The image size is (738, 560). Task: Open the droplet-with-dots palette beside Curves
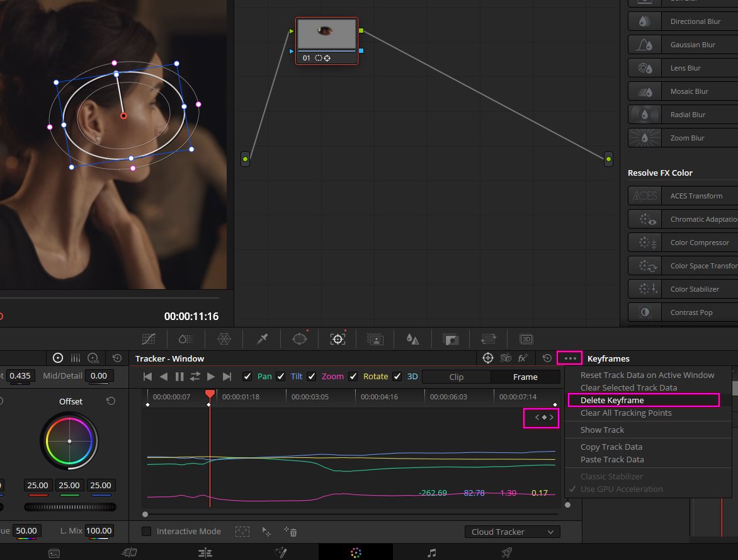click(x=186, y=339)
